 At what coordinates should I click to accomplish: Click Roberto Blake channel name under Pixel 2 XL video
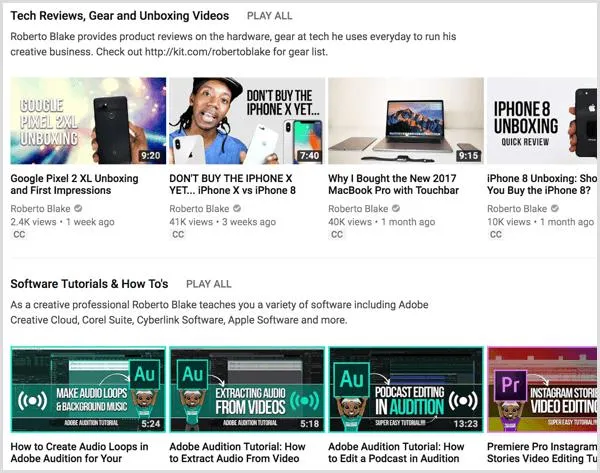tap(40, 209)
